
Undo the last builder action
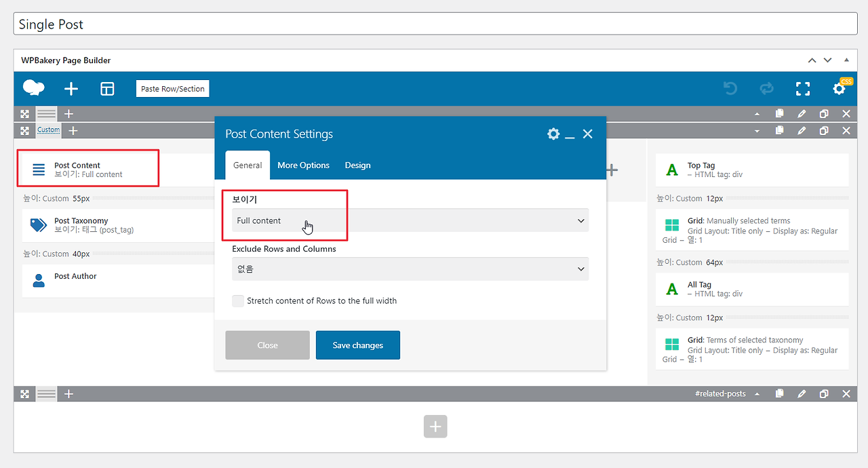[730, 88]
